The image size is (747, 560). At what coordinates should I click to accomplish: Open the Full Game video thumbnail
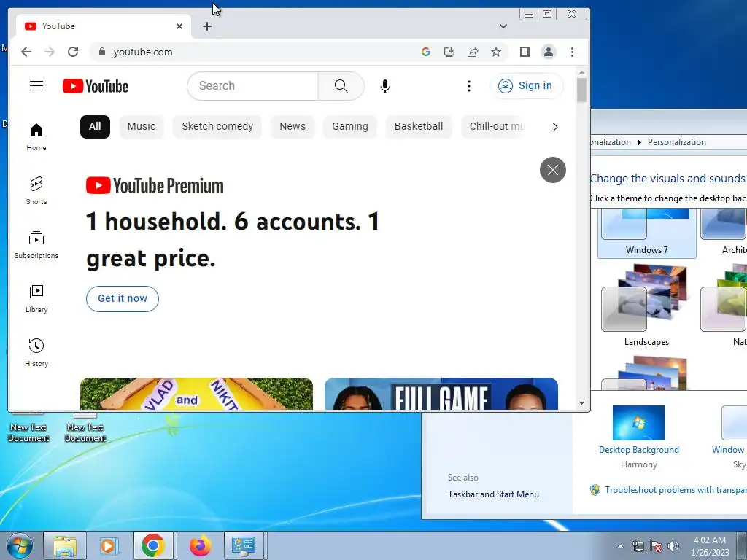(441, 393)
